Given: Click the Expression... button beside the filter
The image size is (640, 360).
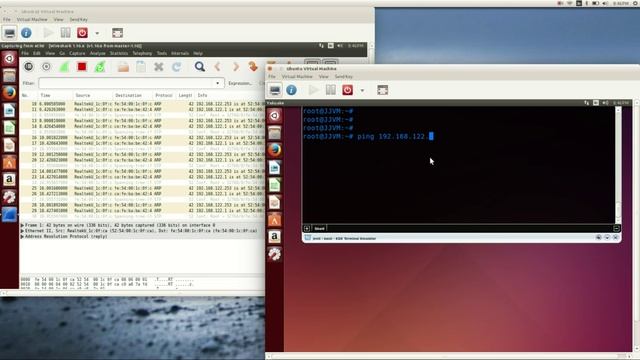Looking at the screenshot, I should coord(240,83).
